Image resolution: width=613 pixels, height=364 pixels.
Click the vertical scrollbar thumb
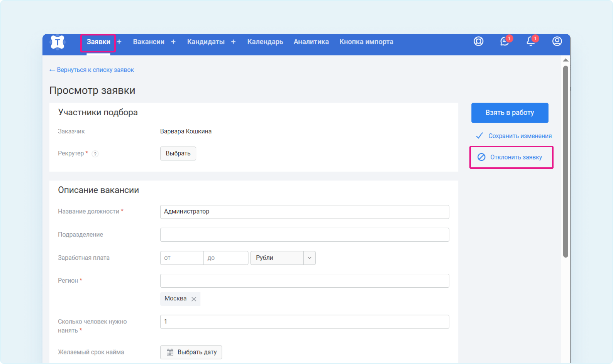[566, 161]
